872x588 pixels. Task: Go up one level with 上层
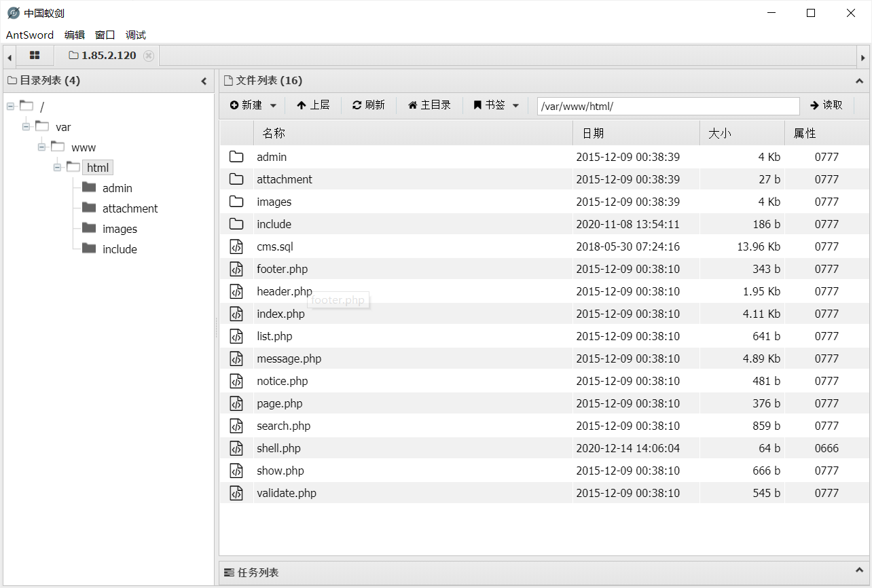pyautogui.click(x=313, y=105)
